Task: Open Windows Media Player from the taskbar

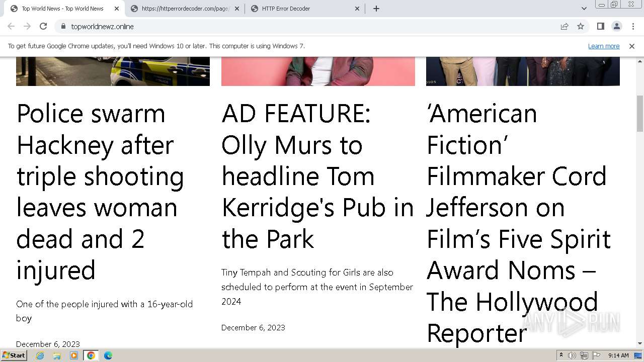Action: (x=74, y=355)
